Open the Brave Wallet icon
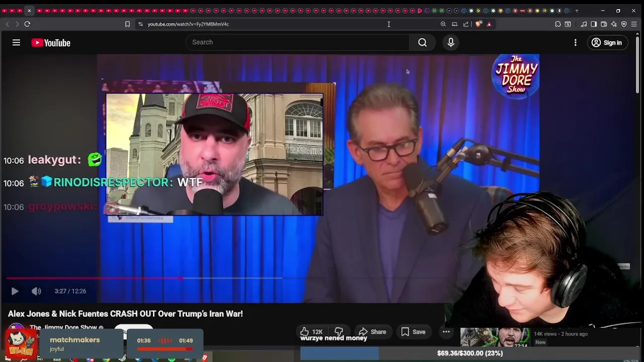Image resolution: width=644 pixels, height=362 pixels. (x=604, y=24)
